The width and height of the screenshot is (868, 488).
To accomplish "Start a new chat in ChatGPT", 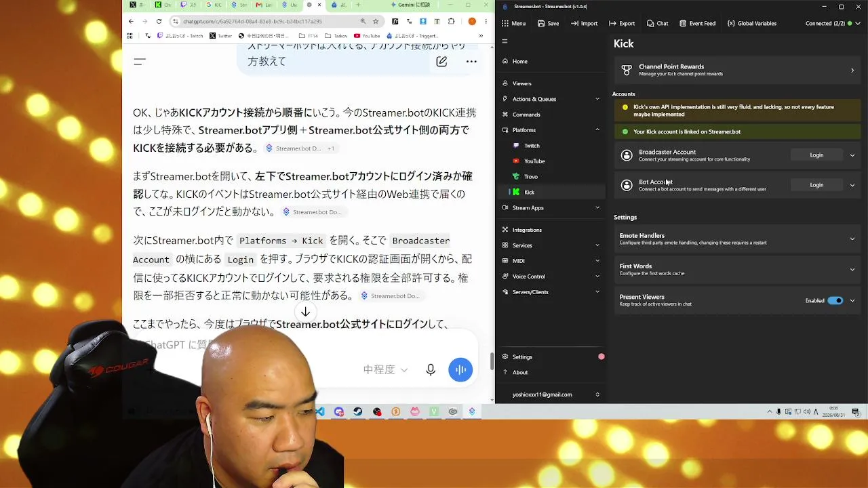I will click(441, 62).
